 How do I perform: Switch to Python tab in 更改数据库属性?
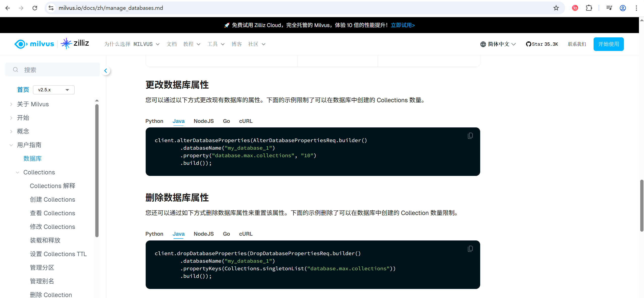pyautogui.click(x=154, y=121)
